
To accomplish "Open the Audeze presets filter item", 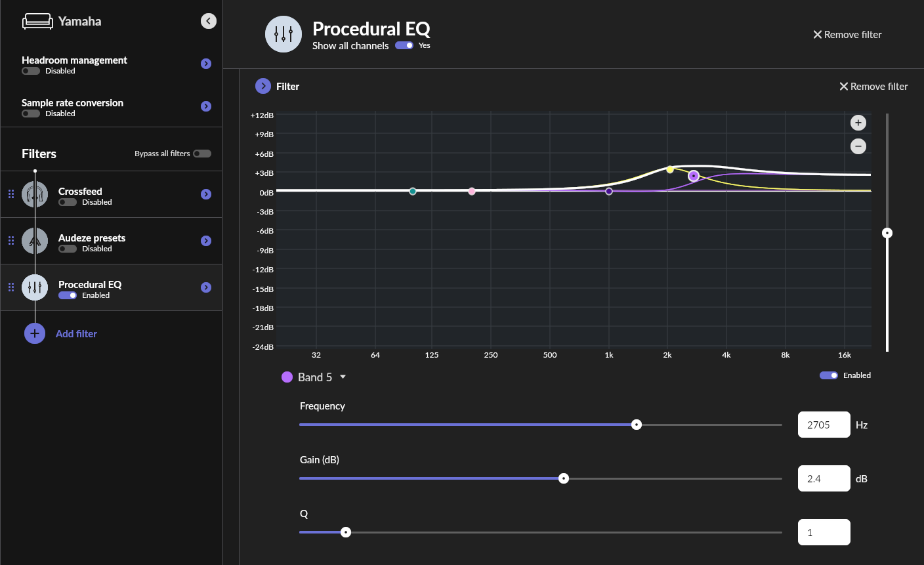I will (206, 241).
